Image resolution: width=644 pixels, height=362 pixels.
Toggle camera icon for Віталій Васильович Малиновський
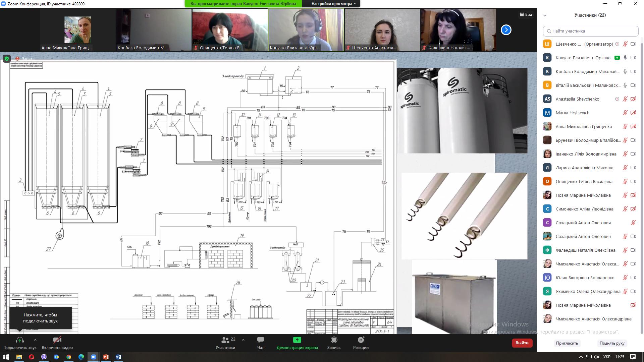tap(633, 85)
